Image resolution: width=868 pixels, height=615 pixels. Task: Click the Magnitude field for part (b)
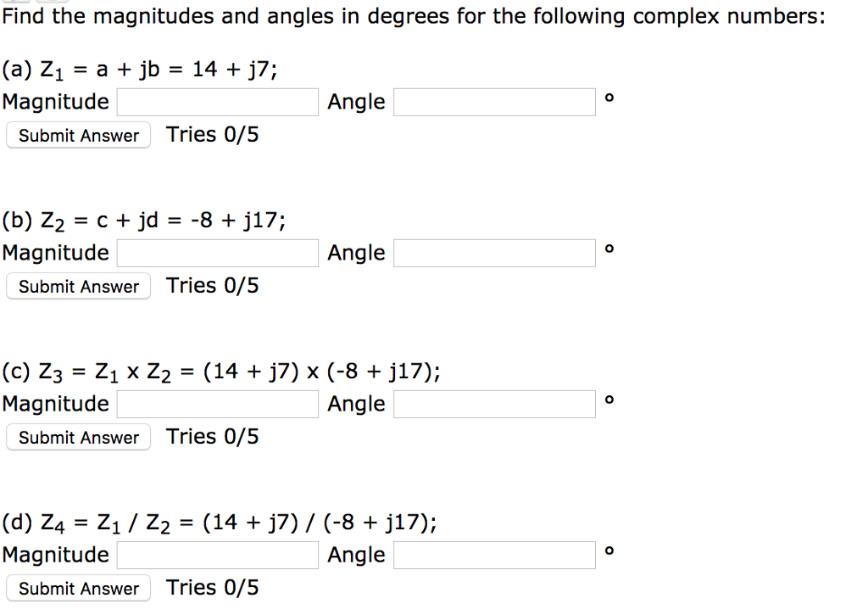click(x=217, y=253)
